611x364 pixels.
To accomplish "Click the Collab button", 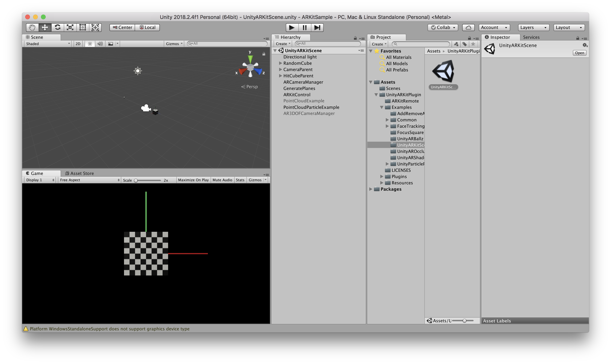I will [443, 27].
